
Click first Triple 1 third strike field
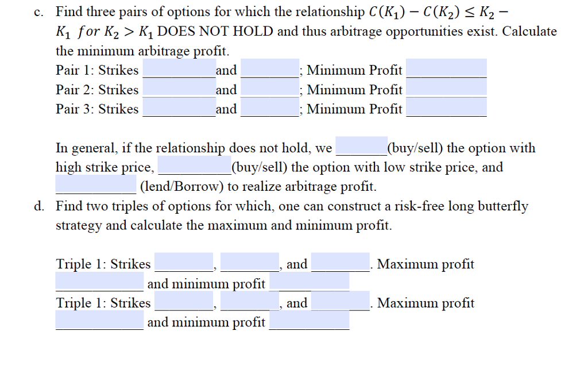tap(341, 262)
